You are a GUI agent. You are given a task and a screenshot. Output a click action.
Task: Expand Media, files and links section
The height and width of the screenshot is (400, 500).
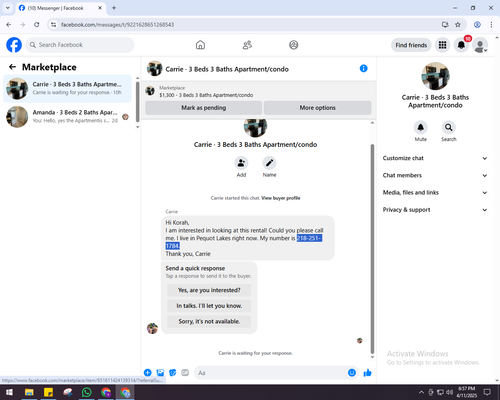click(435, 192)
